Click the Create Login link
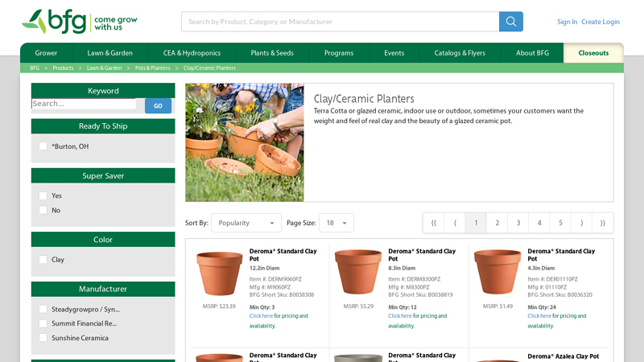Viewport: 644px width, 362px height. coord(601,22)
